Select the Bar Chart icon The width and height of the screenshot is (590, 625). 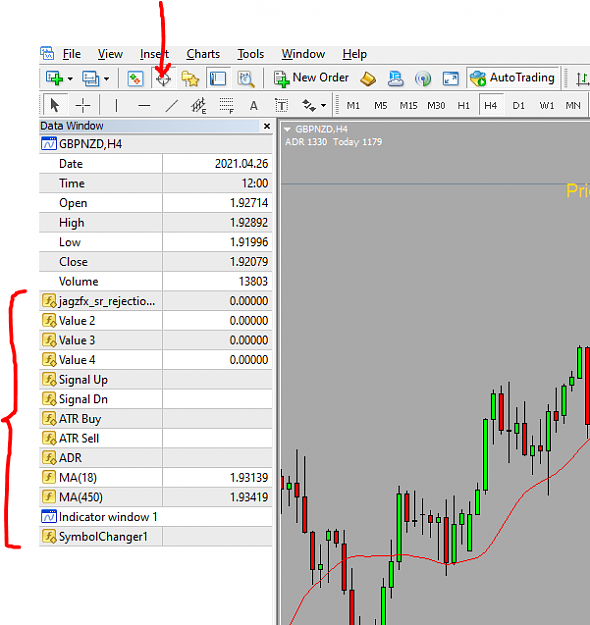582,79
